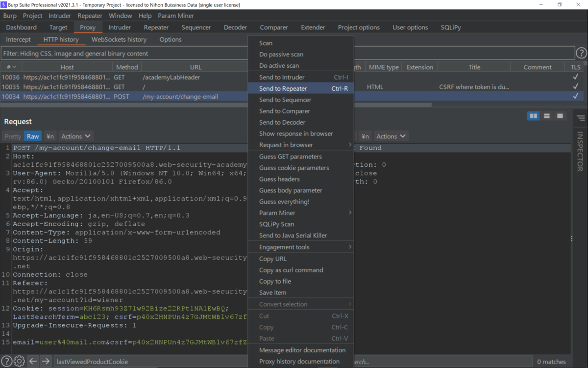
Task: Select Copy as curl command
Action: tap(301, 270)
